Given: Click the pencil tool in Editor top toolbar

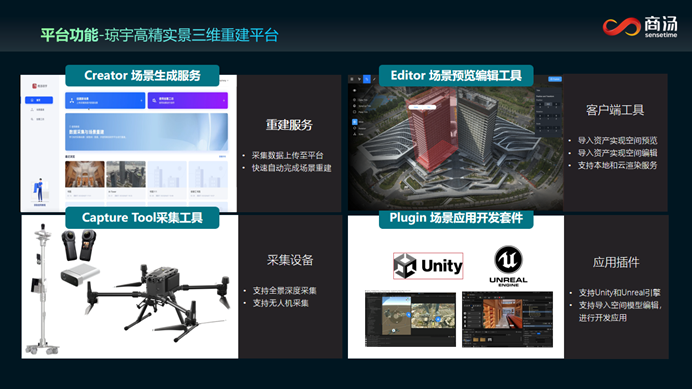Looking at the screenshot, I should pyautogui.click(x=374, y=79).
